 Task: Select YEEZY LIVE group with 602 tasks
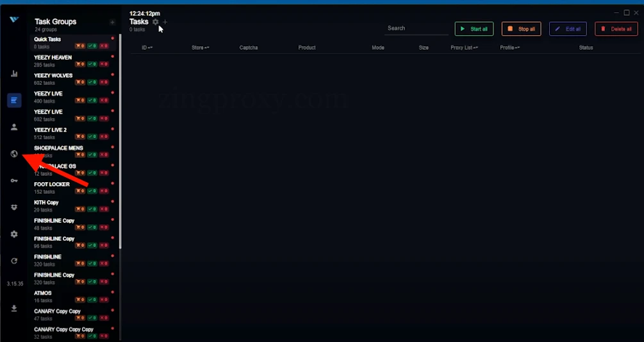pyautogui.click(x=74, y=115)
